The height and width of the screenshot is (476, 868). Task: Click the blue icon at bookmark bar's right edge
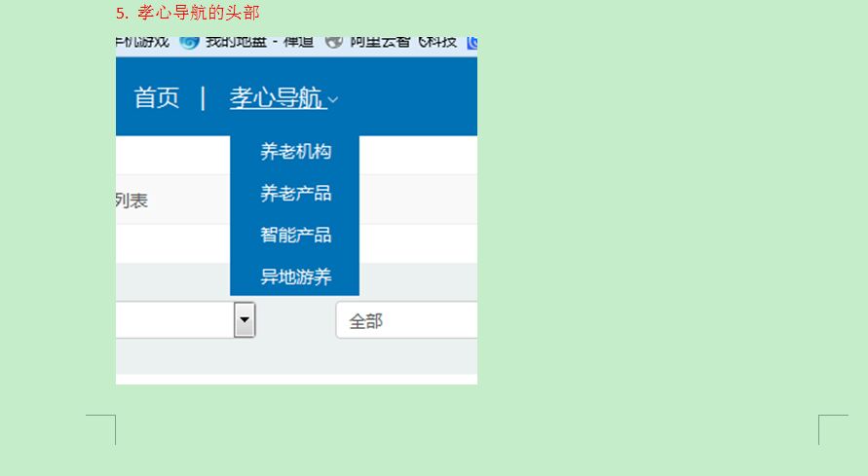pyautogui.click(x=472, y=42)
